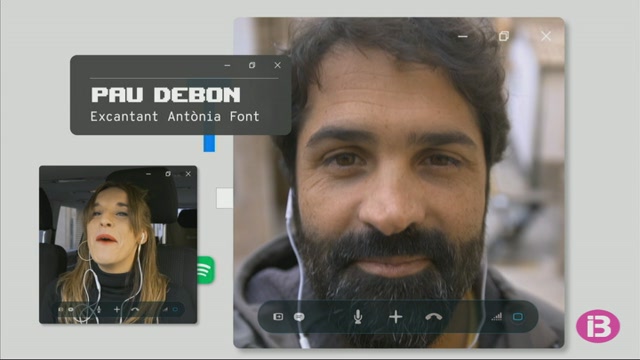Minimize the Pau Debon name card window
The height and width of the screenshot is (360, 640).
pos(227,65)
